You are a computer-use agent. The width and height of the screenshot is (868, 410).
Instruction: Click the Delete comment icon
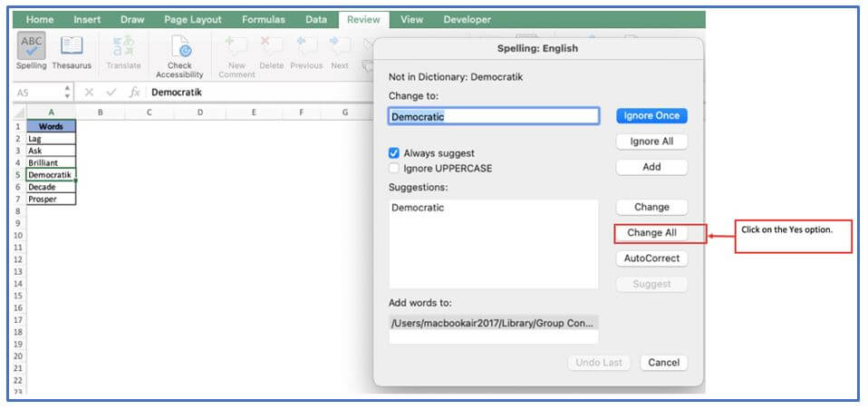click(x=271, y=51)
